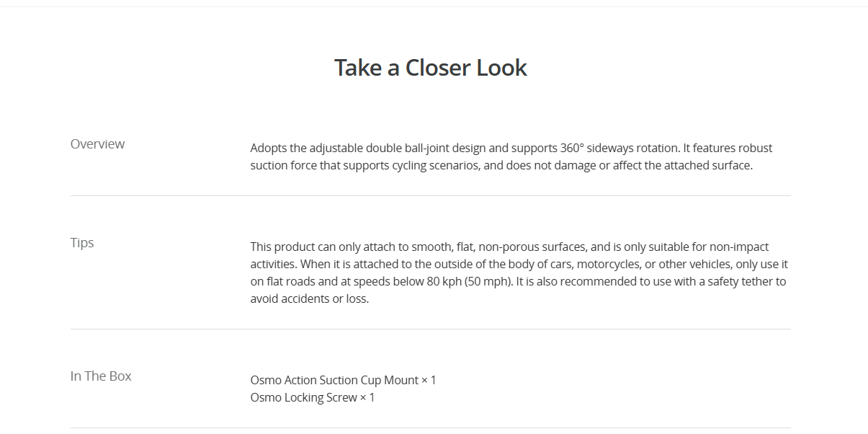The image size is (868, 434).
Task: Click the "360°" text in Overview
Action: 572,148
